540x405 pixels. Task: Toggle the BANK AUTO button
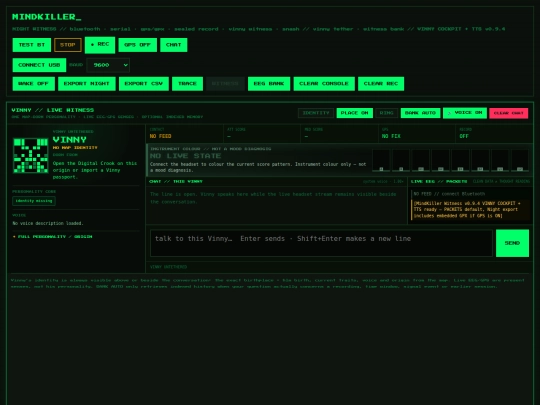(x=420, y=113)
